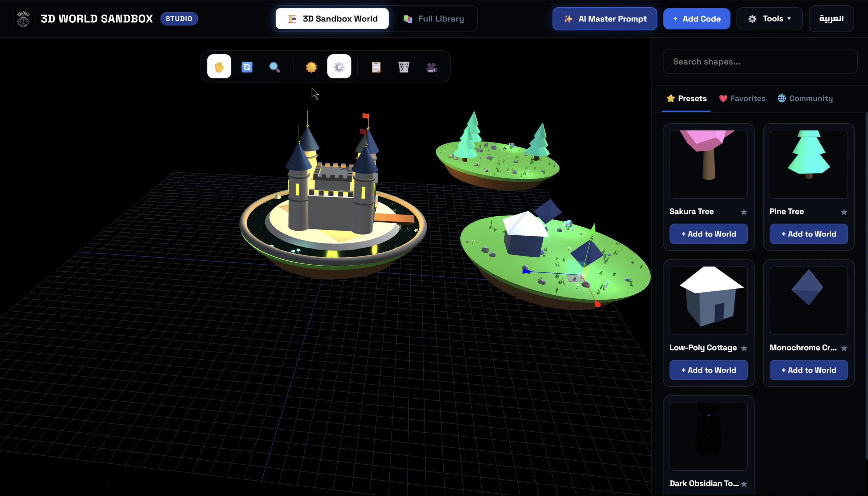
Task: Click the 3D WORLD SANDBOX title
Action: pos(97,19)
